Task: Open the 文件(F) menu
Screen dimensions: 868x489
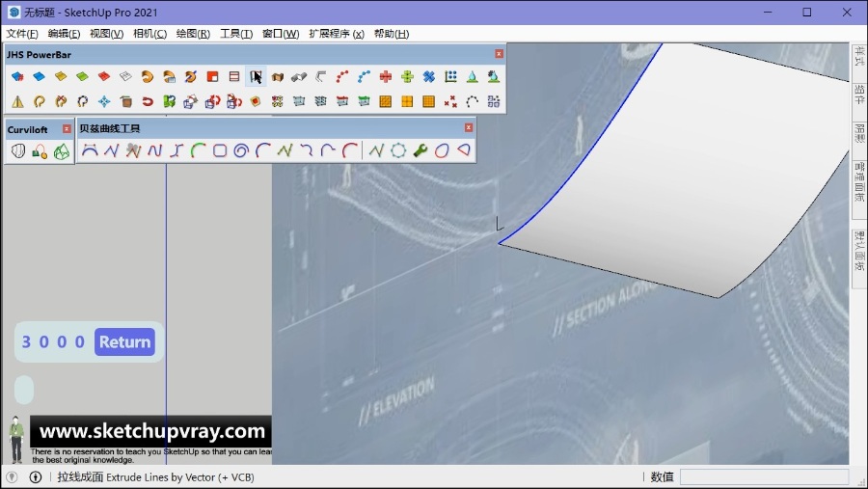Action: [22, 34]
